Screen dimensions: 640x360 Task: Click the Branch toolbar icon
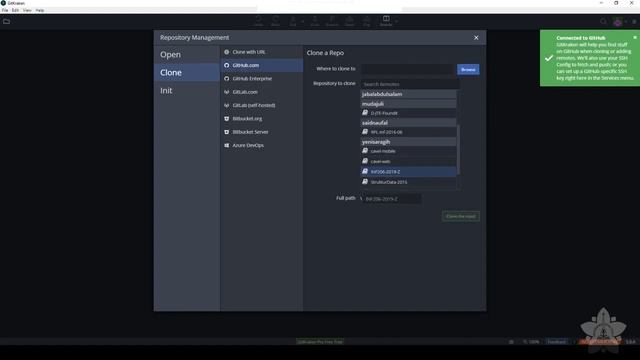click(332, 21)
